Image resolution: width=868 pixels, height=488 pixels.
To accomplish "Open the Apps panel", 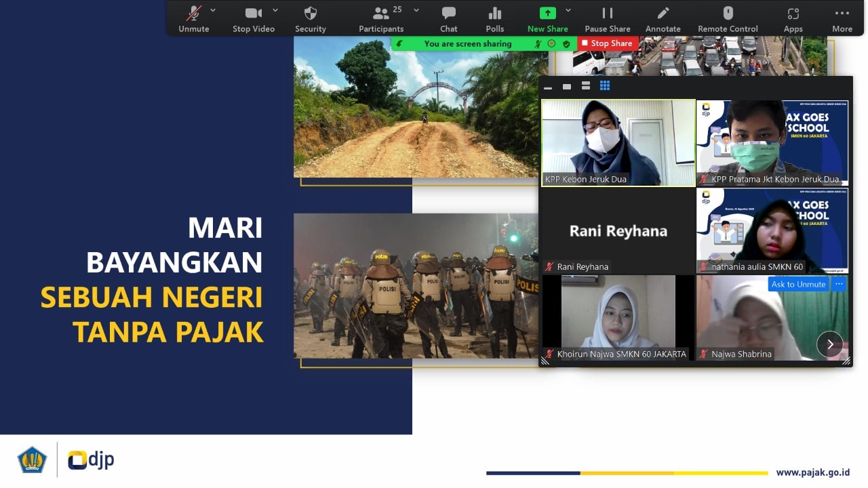I will [793, 18].
